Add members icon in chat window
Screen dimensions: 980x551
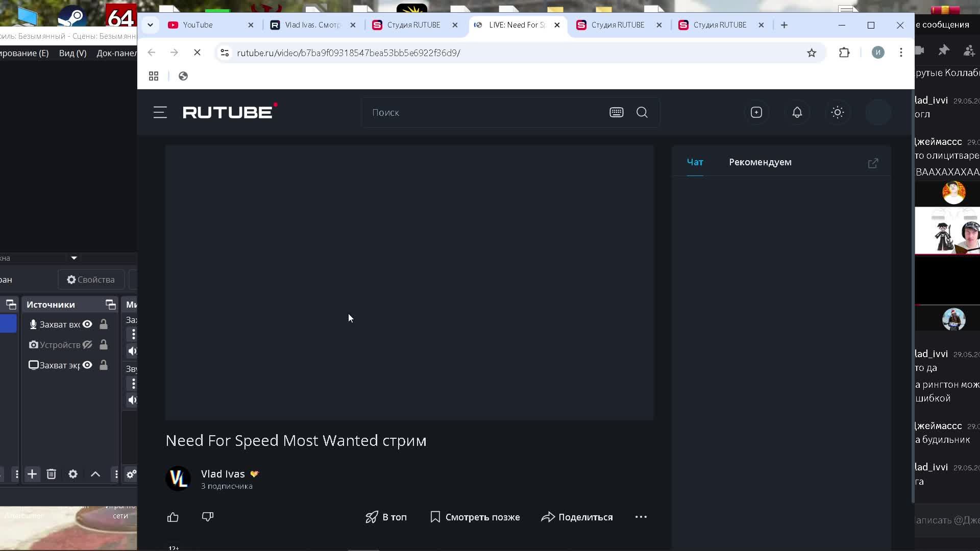[x=969, y=50]
